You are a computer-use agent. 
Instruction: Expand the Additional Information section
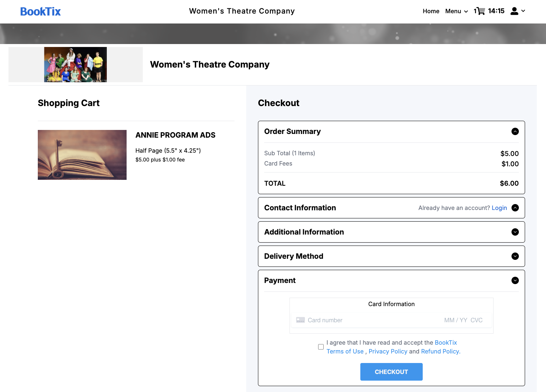point(515,232)
